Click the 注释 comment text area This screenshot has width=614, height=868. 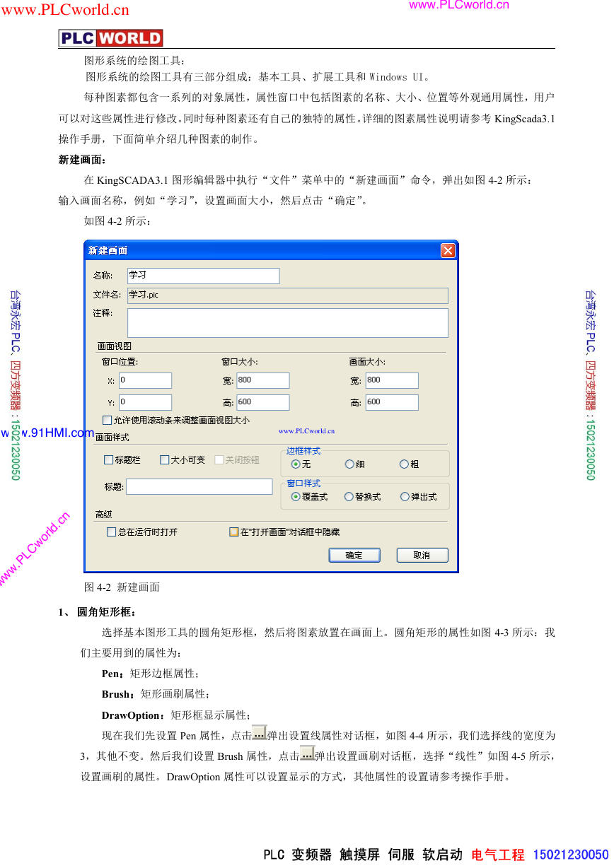[287, 322]
